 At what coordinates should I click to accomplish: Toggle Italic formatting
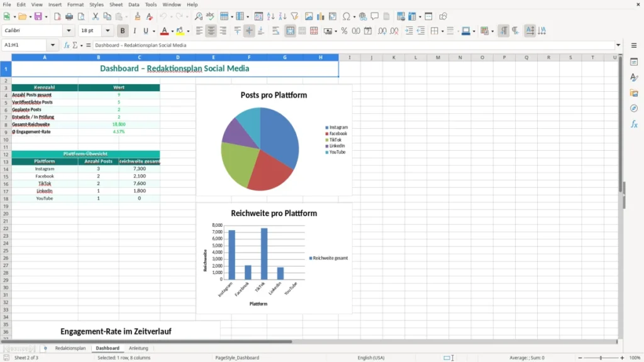click(135, 31)
